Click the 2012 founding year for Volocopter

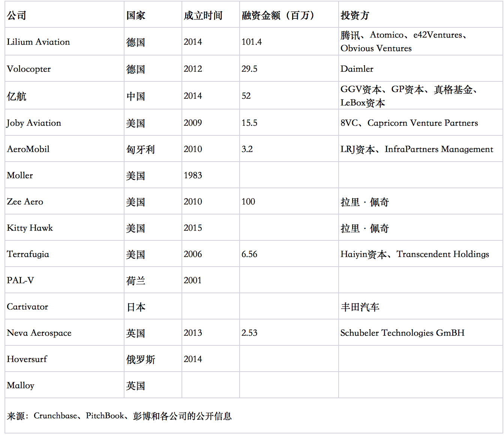point(193,69)
